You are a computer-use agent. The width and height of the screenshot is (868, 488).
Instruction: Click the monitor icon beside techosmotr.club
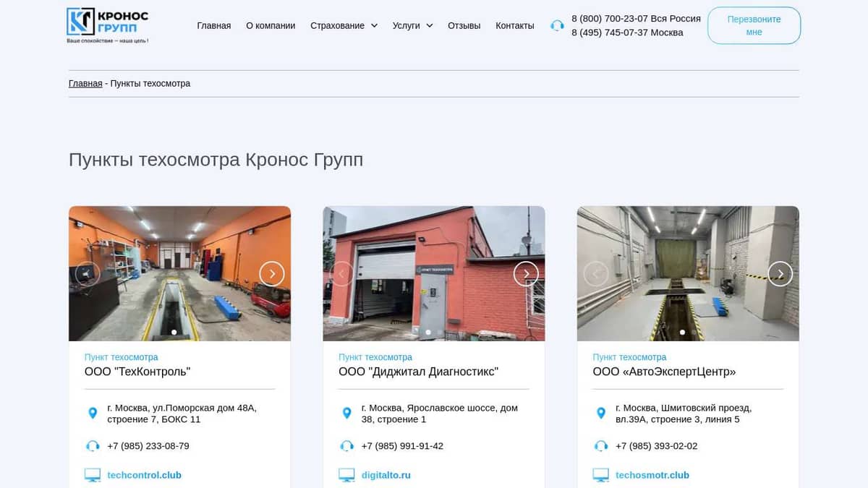pos(600,475)
